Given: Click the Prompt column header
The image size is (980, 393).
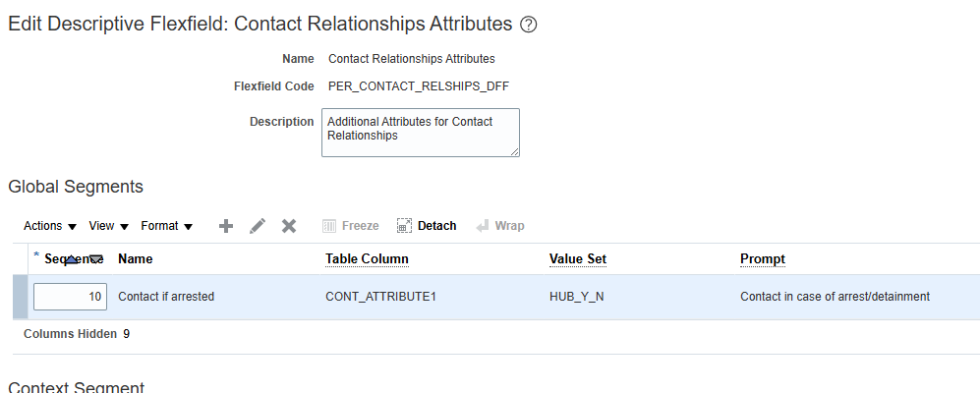Looking at the screenshot, I should (x=763, y=259).
